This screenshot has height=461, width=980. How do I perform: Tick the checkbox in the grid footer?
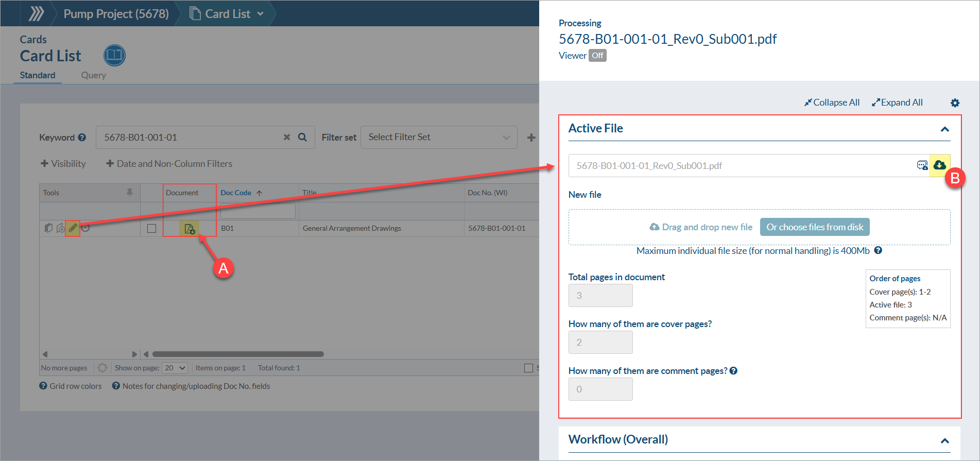(528, 368)
